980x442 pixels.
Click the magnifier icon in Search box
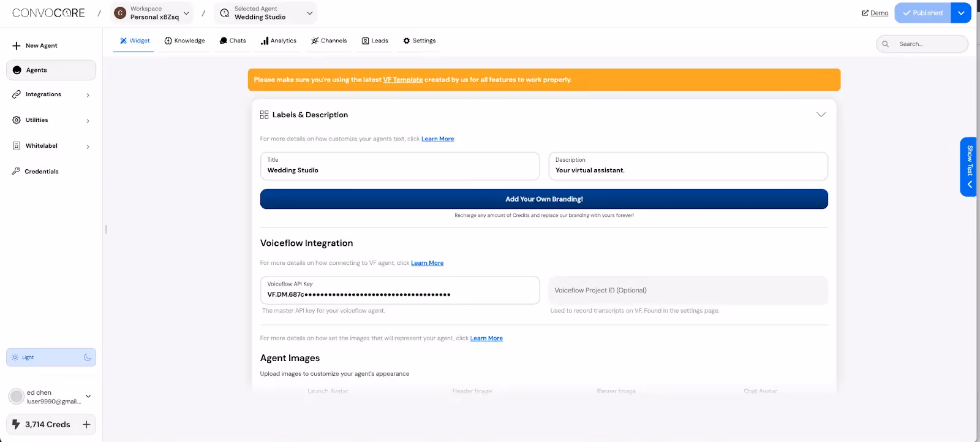point(886,44)
